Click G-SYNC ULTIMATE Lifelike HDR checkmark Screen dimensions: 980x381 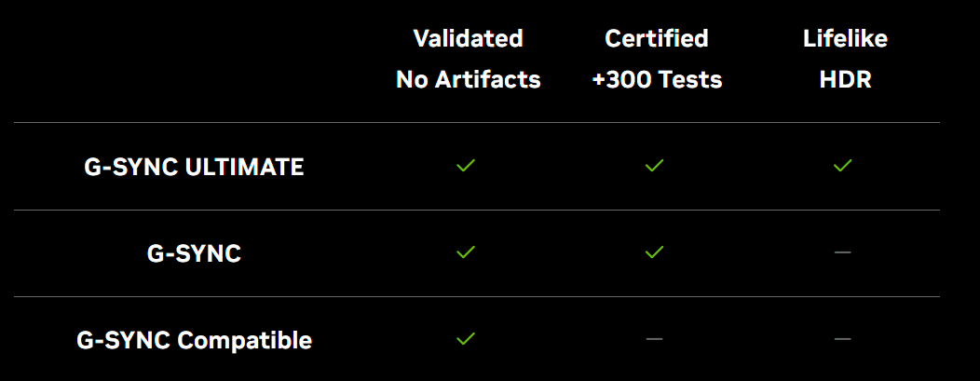coord(842,166)
